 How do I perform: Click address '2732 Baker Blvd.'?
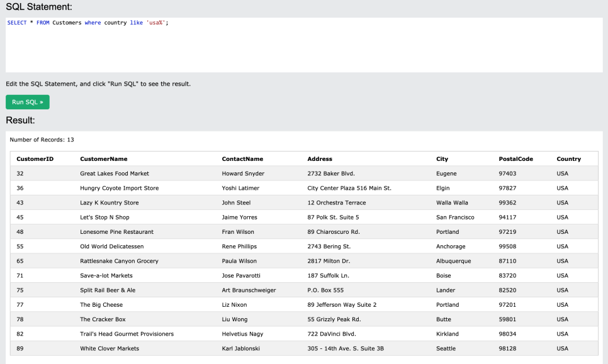331,174
